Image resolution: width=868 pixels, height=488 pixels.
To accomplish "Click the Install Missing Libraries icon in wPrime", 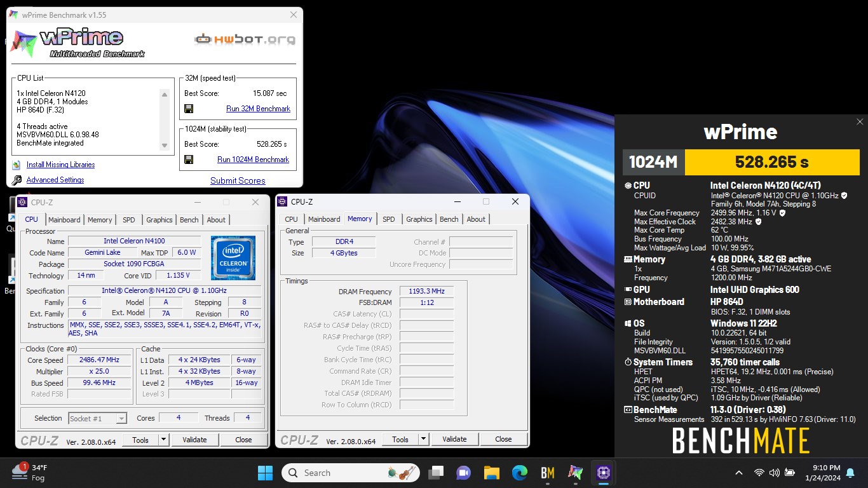I will [17, 165].
